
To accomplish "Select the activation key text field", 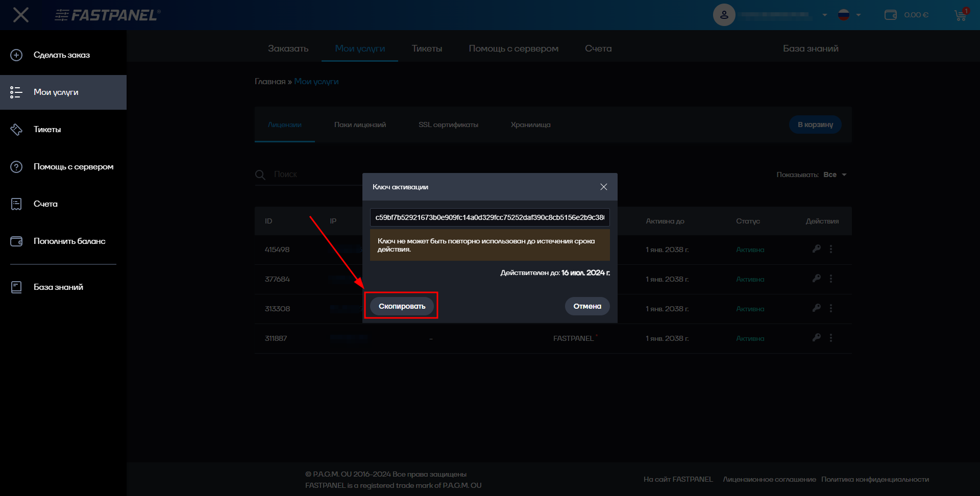I will (x=489, y=217).
